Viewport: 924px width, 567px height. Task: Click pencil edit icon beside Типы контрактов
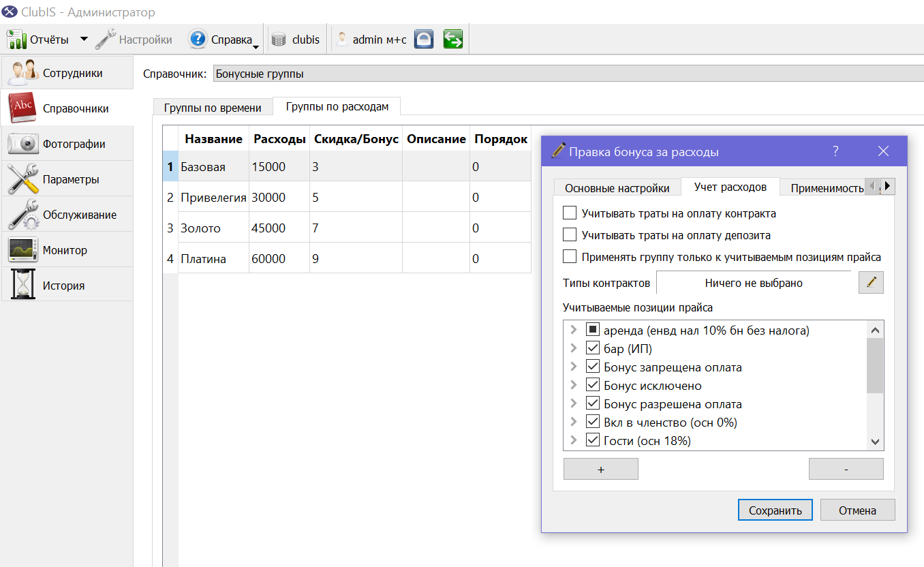click(x=871, y=282)
